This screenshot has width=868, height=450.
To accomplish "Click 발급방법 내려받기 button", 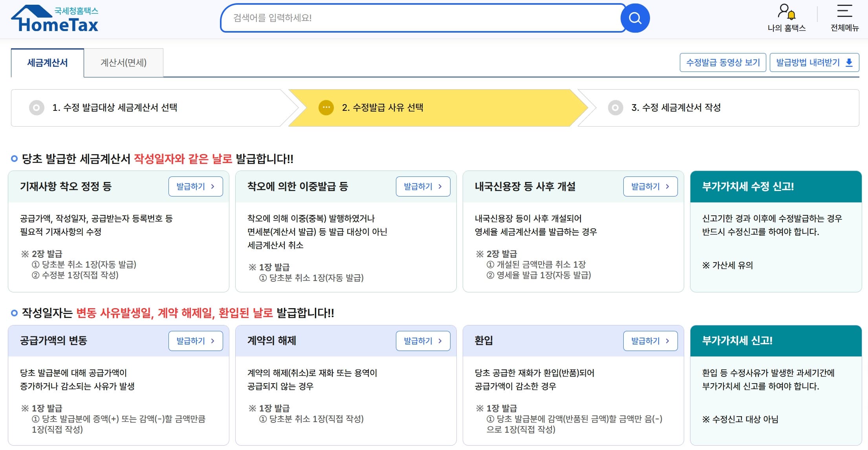I will pos(814,62).
